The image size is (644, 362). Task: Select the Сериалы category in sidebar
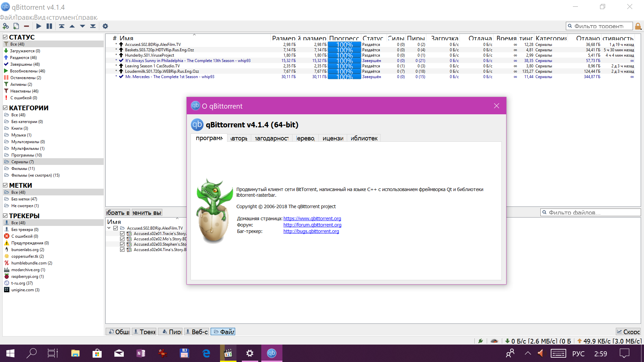pos(22,162)
